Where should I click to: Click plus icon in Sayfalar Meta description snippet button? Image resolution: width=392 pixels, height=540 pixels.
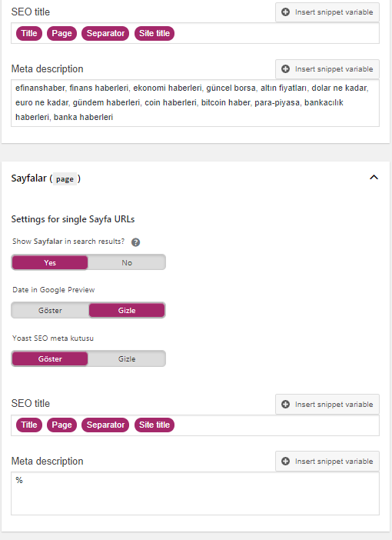tap(285, 461)
